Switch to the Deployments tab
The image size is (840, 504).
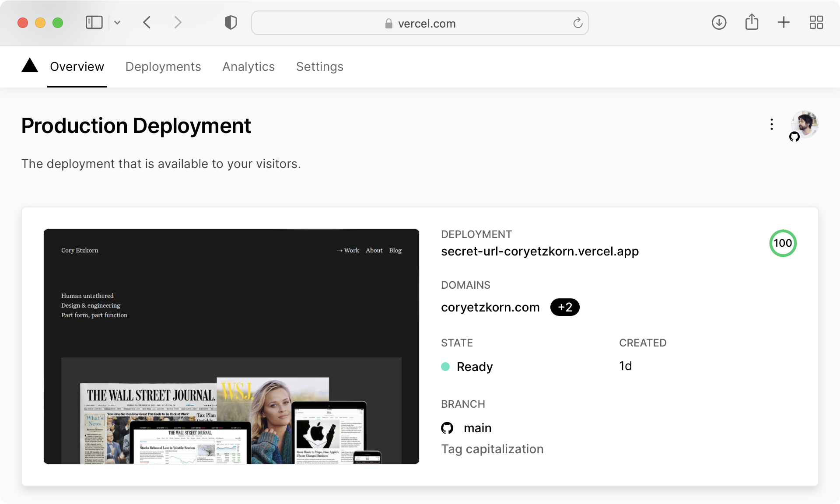click(x=163, y=66)
